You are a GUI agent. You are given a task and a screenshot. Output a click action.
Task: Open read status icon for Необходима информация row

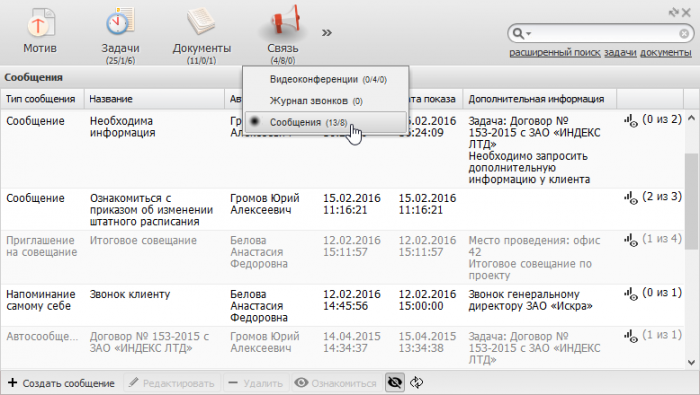pyautogui.click(x=631, y=121)
